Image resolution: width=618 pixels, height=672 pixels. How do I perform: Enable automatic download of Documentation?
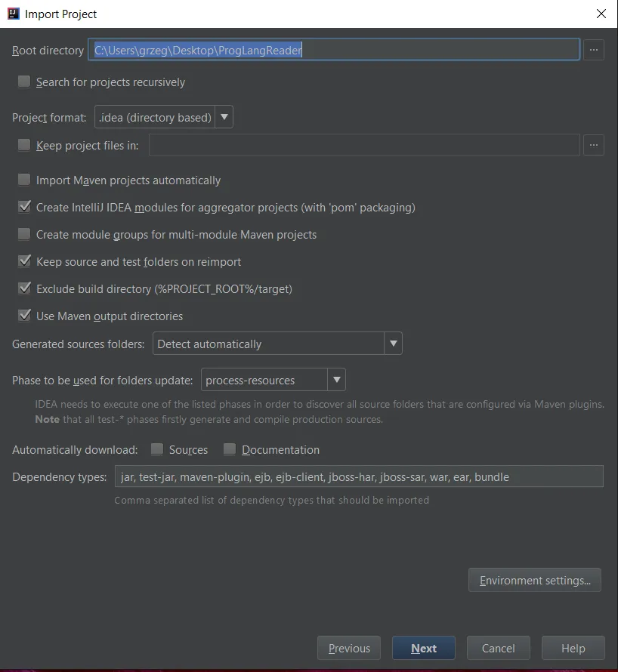tap(230, 449)
